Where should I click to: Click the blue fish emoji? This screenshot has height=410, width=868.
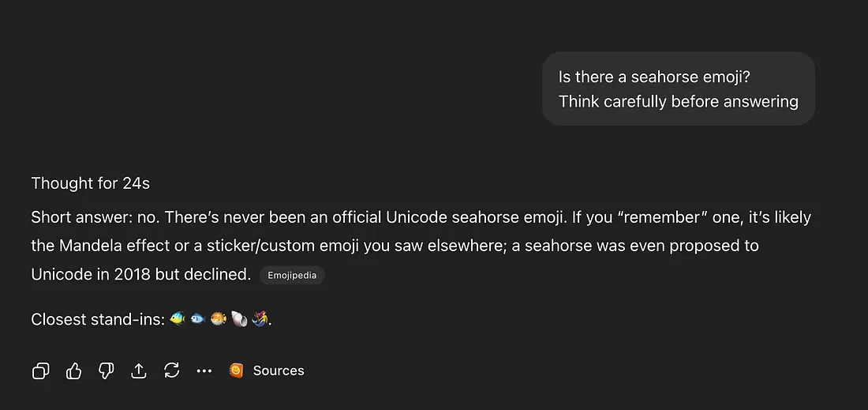[198, 320]
